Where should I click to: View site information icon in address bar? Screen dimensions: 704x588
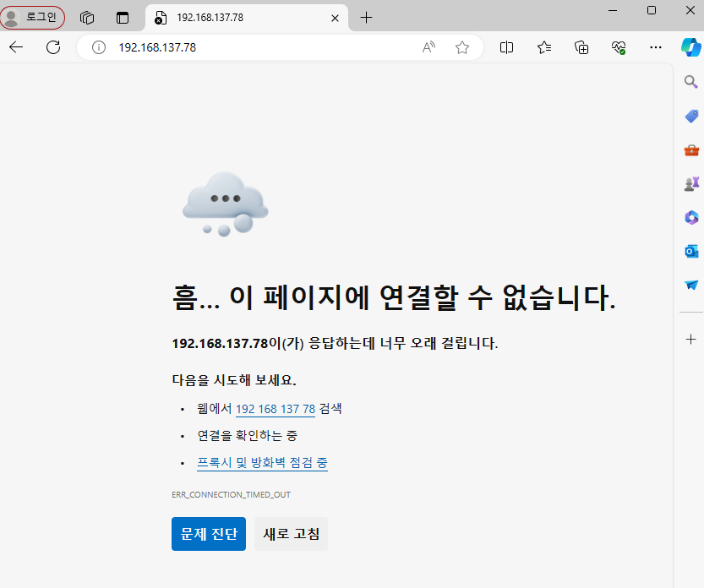[x=99, y=47]
